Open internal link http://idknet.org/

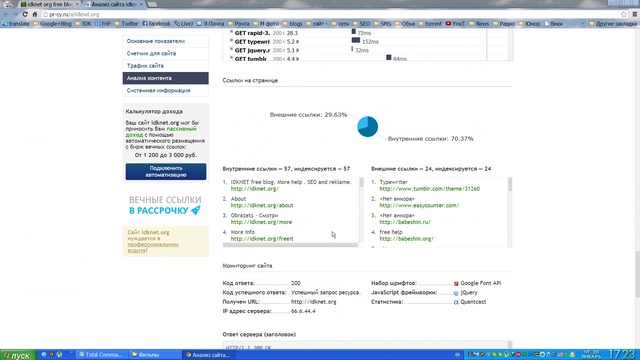pos(255,189)
